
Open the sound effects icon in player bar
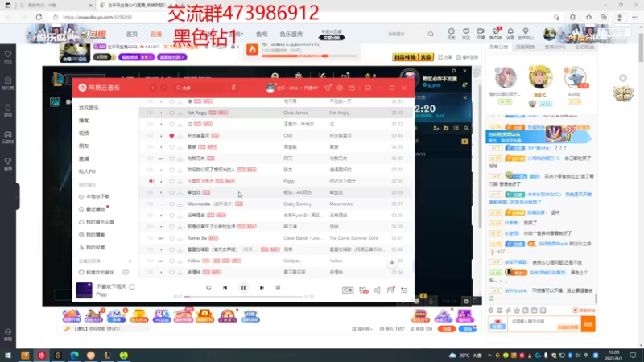(x=364, y=290)
